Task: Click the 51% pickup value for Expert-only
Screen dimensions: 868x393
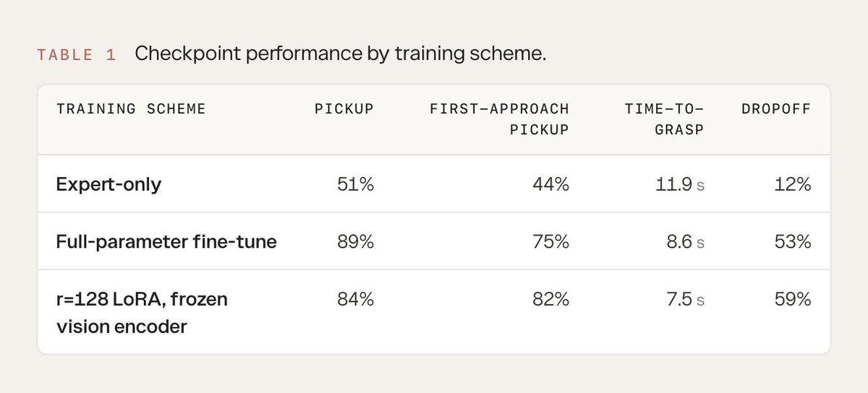Action: pyautogui.click(x=355, y=184)
